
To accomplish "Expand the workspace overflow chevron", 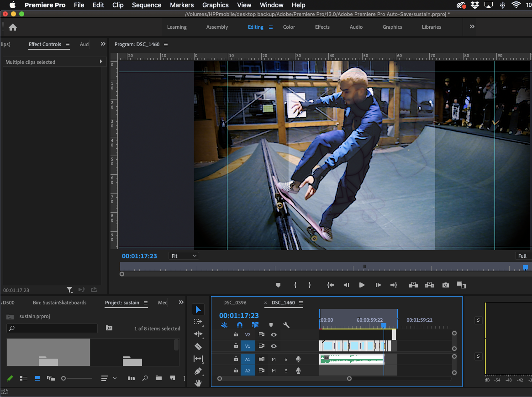I will click(472, 27).
